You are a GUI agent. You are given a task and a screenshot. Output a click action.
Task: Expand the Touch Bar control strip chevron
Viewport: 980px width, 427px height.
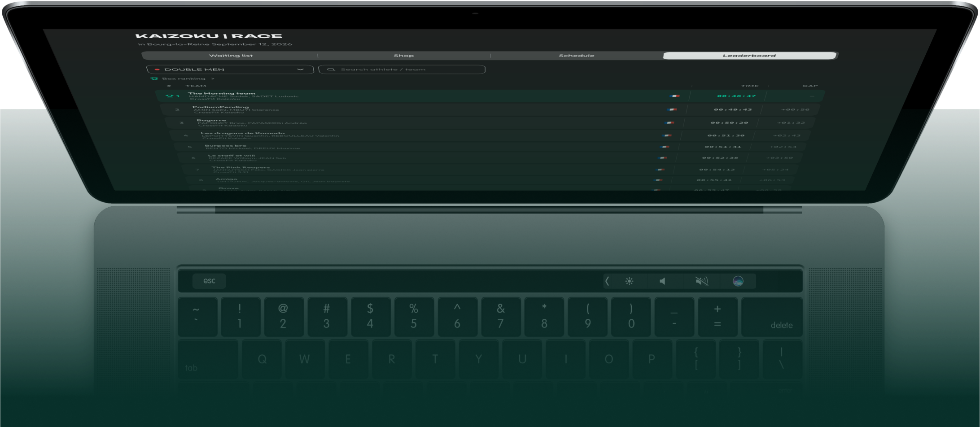[x=607, y=281]
